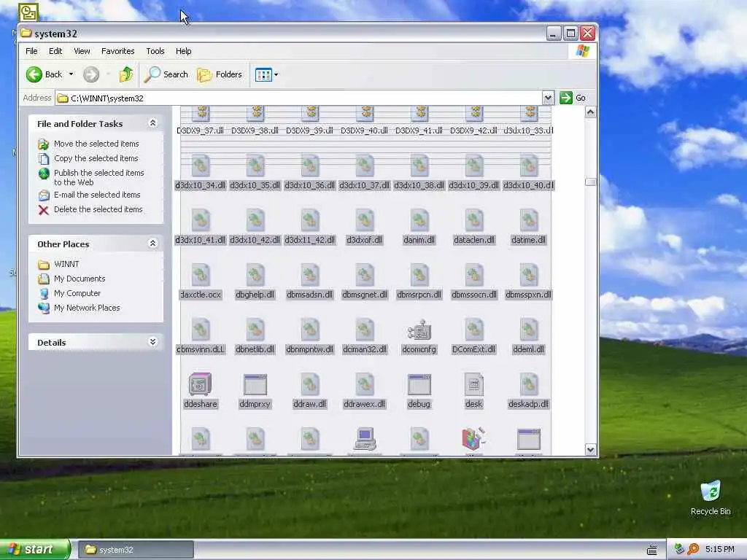
Task: Click system32 taskbar button
Action: click(x=135, y=550)
